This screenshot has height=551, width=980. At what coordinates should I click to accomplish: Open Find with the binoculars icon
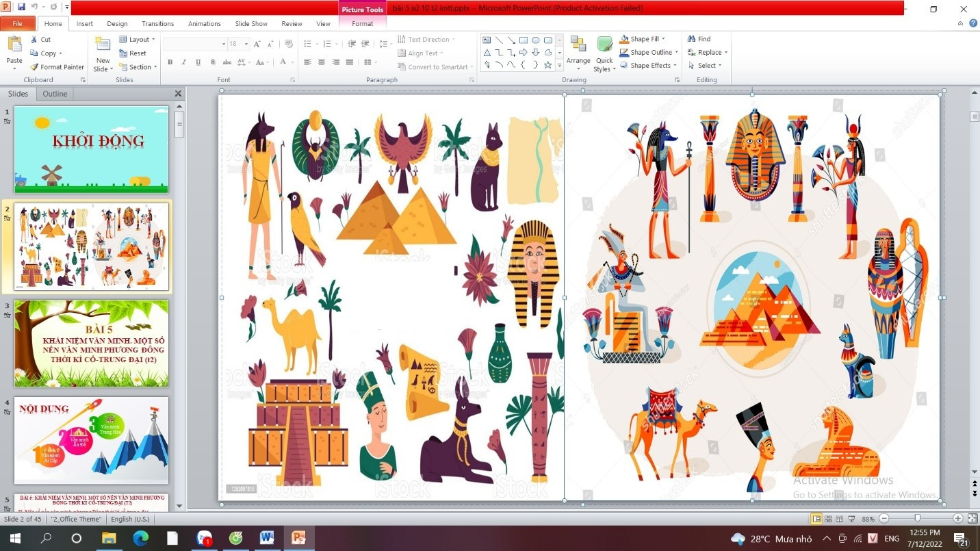click(x=699, y=39)
